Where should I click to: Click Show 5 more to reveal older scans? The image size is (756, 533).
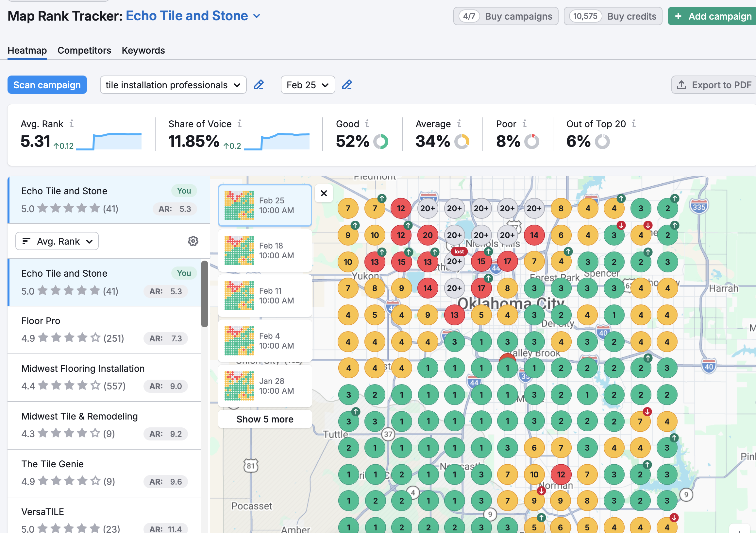click(264, 419)
